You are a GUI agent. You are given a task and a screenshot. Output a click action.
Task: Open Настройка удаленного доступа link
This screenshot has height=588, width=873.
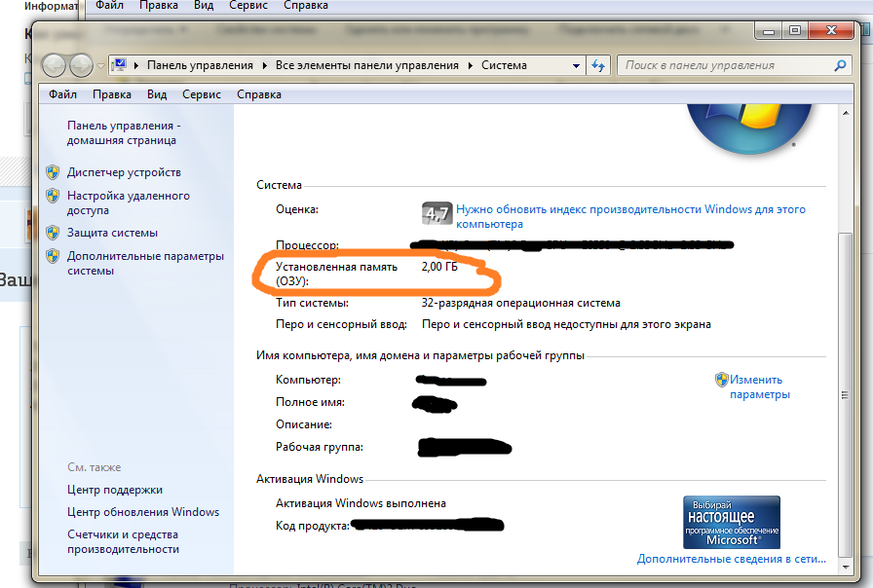(128, 203)
